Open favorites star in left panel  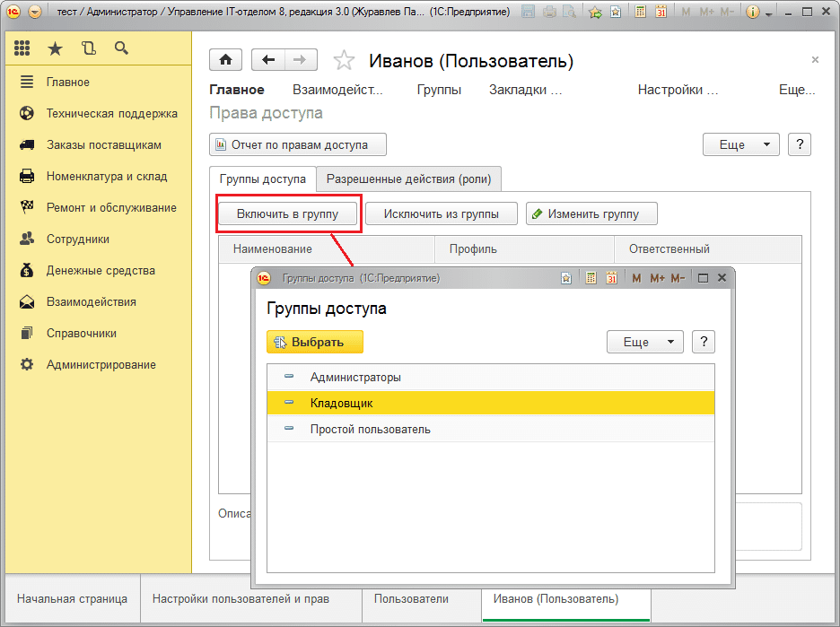click(x=55, y=48)
